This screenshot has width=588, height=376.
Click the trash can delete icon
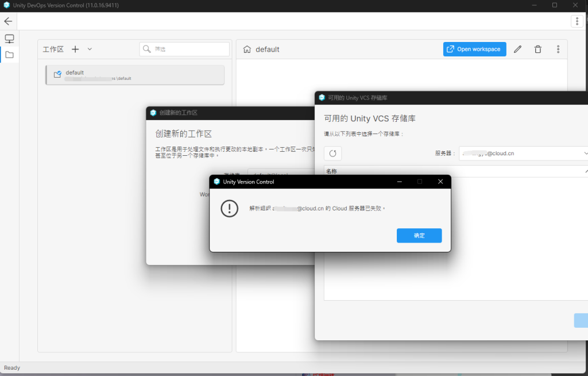(x=537, y=49)
